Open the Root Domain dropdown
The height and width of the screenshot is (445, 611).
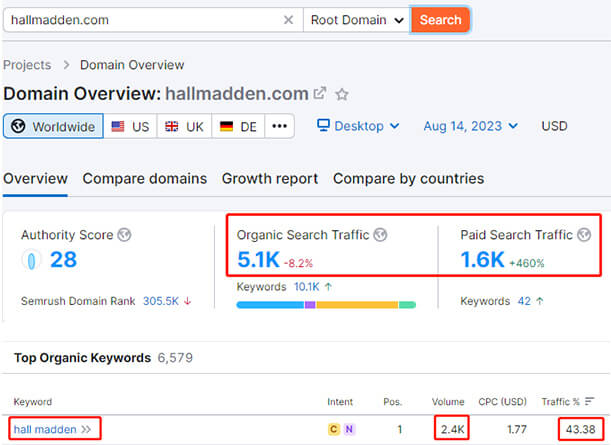click(357, 20)
